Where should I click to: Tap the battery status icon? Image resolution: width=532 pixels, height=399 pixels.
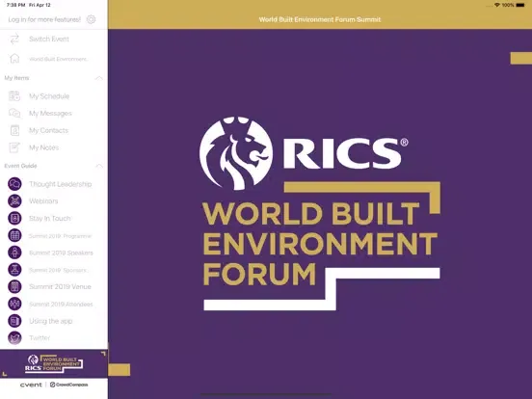tap(520, 5)
